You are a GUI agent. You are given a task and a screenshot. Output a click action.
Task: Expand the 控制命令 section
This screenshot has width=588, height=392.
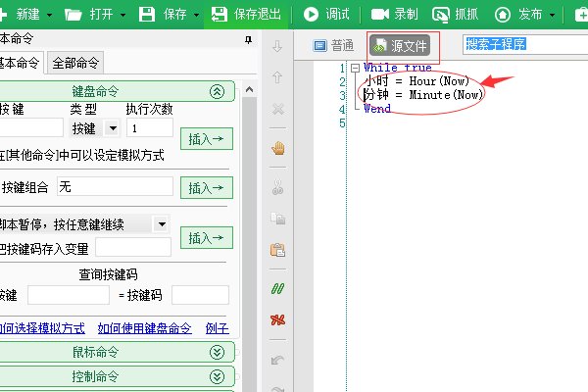pyautogui.click(x=217, y=376)
